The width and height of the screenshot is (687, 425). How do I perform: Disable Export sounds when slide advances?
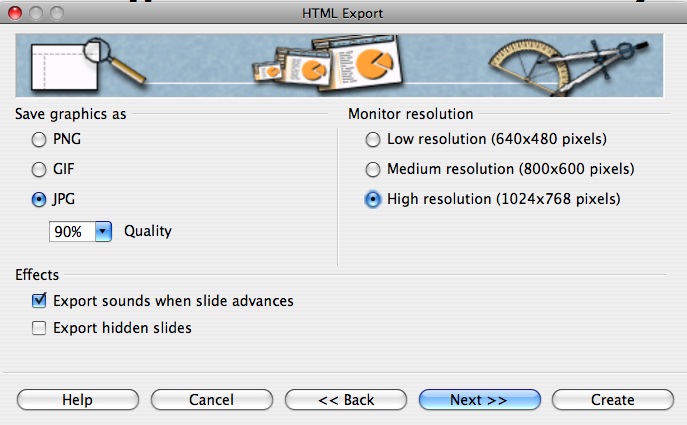click(x=40, y=300)
